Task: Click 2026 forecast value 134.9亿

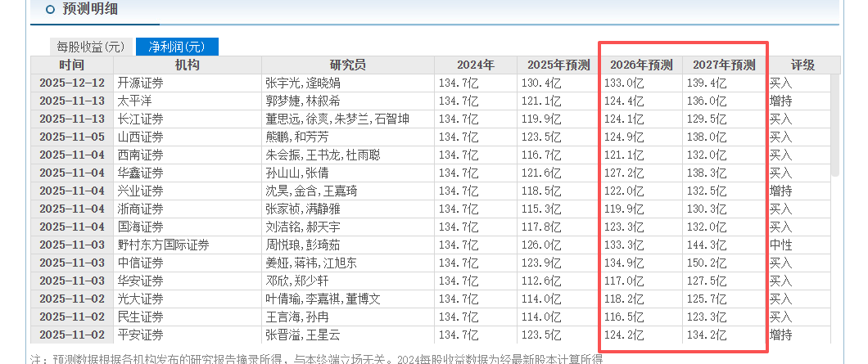Action: pyautogui.click(x=624, y=263)
